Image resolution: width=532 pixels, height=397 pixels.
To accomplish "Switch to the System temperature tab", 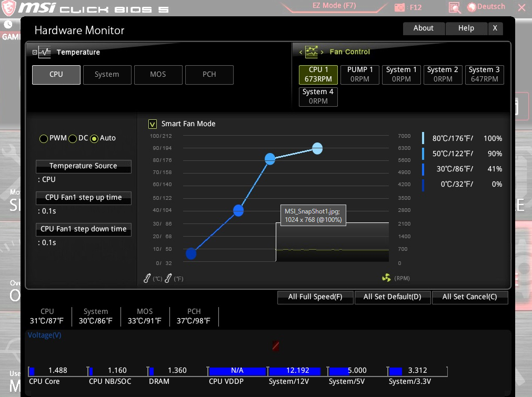I will (107, 75).
